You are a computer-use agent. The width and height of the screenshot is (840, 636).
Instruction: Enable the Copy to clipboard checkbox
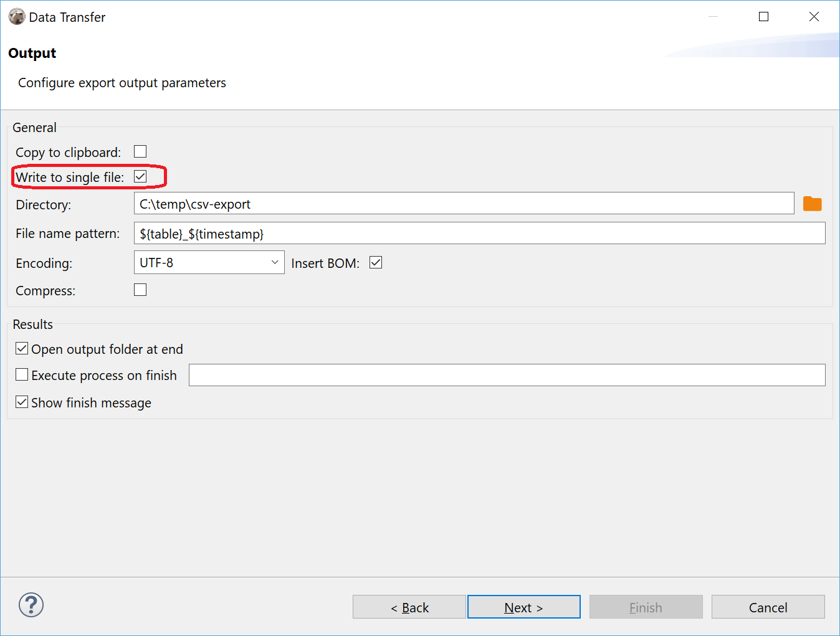pos(140,151)
